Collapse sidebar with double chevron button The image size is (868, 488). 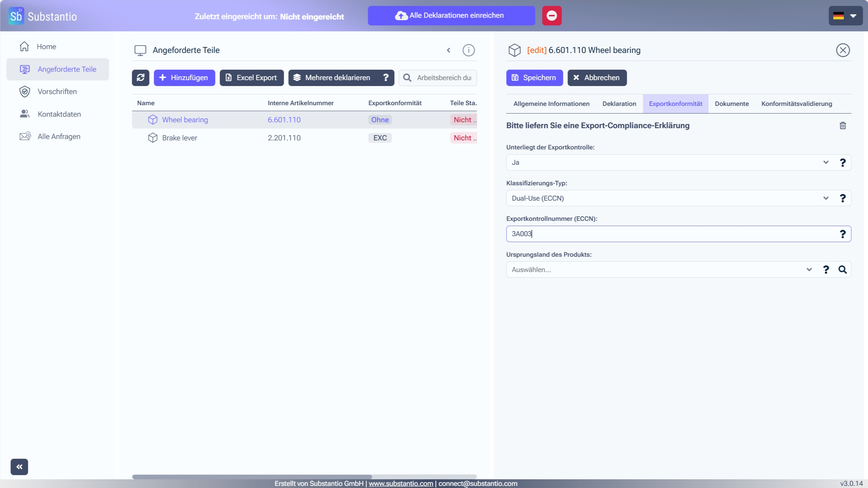pyautogui.click(x=19, y=467)
